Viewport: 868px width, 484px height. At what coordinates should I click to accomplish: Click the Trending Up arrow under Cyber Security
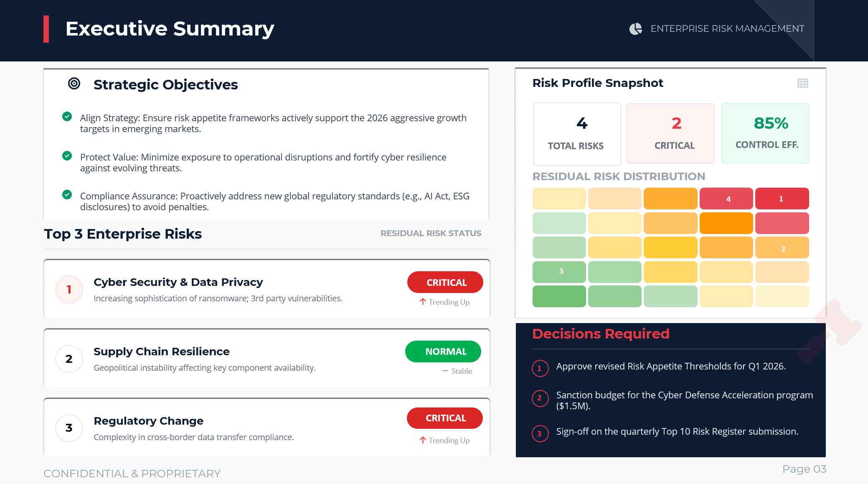pyautogui.click(x=423, y=302)
